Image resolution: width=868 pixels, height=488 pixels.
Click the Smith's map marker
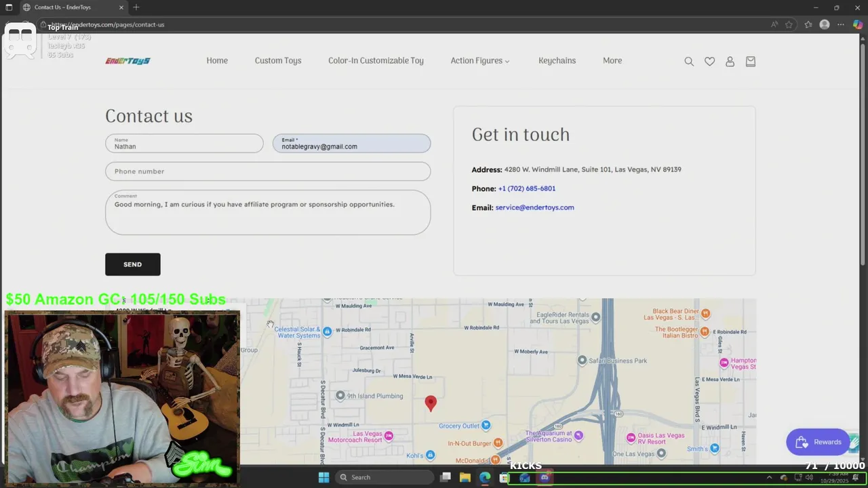coord(715,449)
